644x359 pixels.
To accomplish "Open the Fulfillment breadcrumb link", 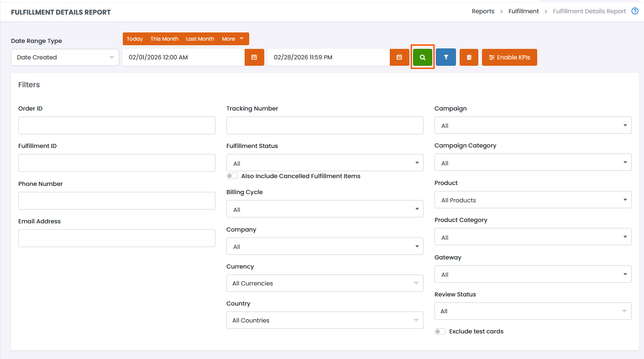I will (x=524, y=11).
